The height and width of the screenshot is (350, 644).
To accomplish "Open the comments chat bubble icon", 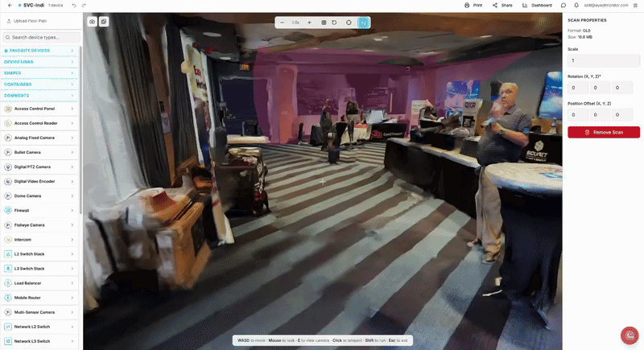I will (x=563, y=6).
